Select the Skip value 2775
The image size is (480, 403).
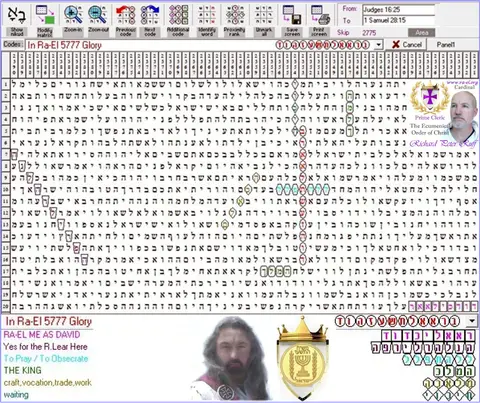tap(369, 33)
